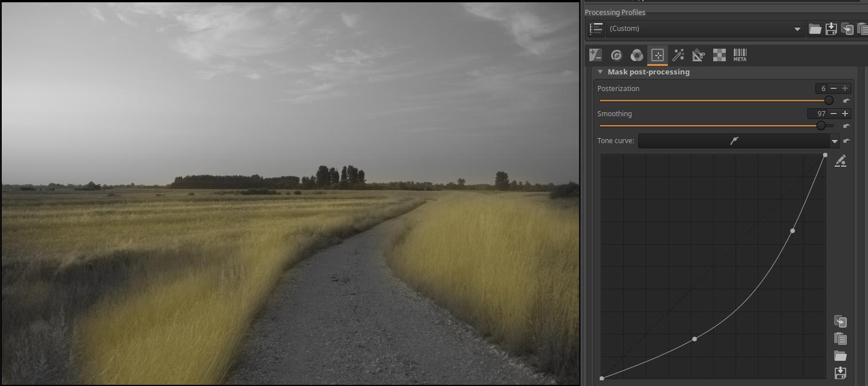The width and height of the screenshot is (868, 386).
Task: Open the Transform tab with scissors icon
Action: pos(698,55)
